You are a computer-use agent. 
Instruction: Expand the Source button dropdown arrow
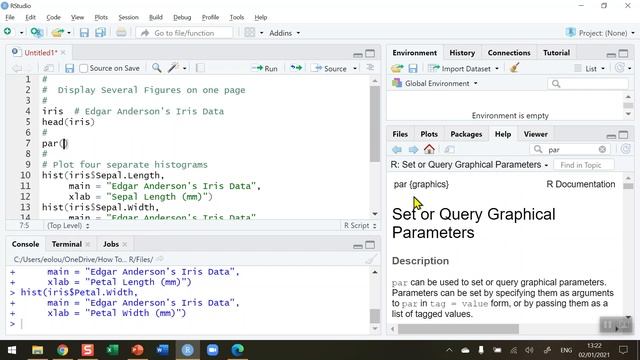355,69
